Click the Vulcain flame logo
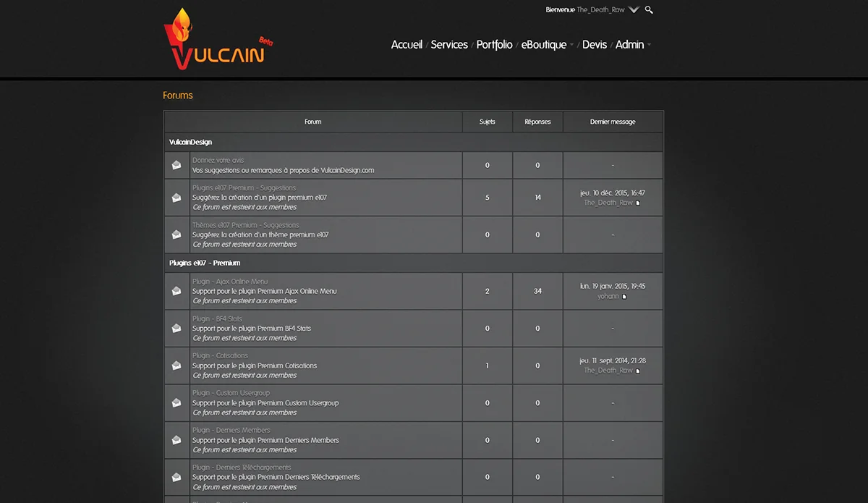The image size is (868, 503). [217, 40]
